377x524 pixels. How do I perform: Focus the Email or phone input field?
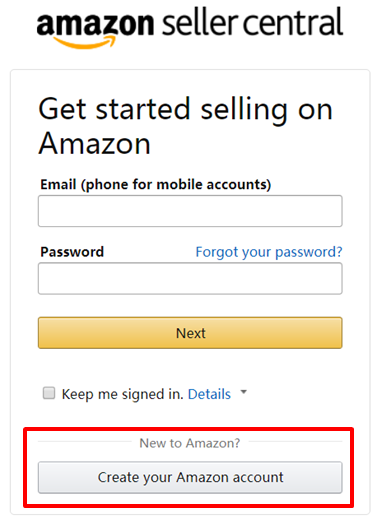coord(190,211)
